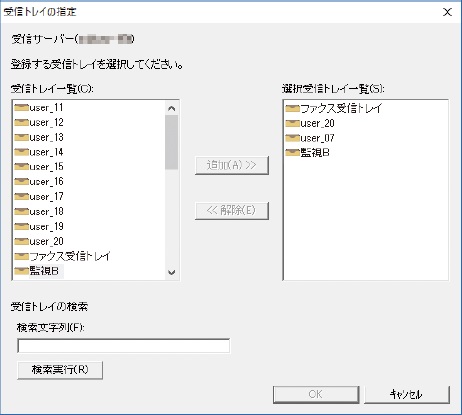462x415 pixels.
Task: Select user_13 in the inbox list
Action: tap(46, 137)
